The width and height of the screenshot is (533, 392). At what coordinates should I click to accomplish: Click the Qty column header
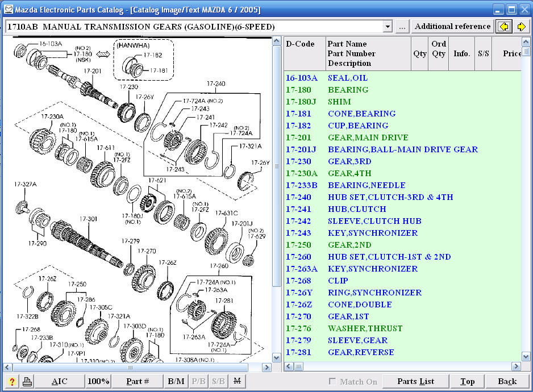[x=419, y=53]
